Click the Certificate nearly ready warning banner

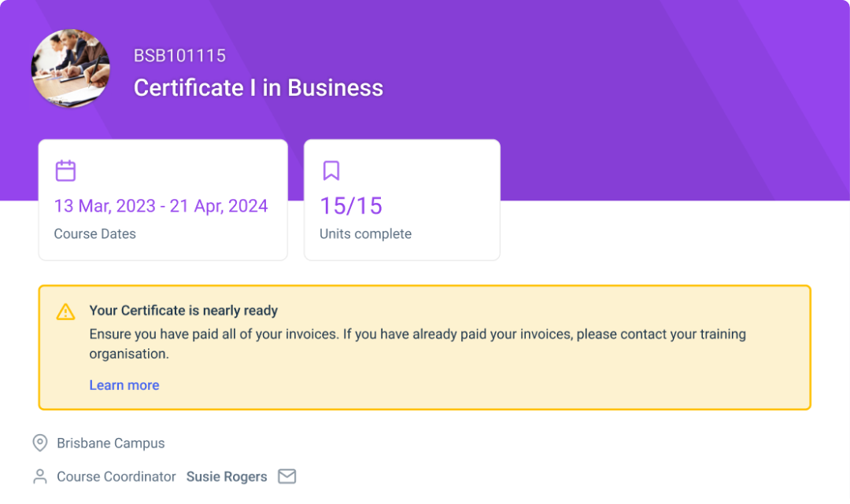425,346
